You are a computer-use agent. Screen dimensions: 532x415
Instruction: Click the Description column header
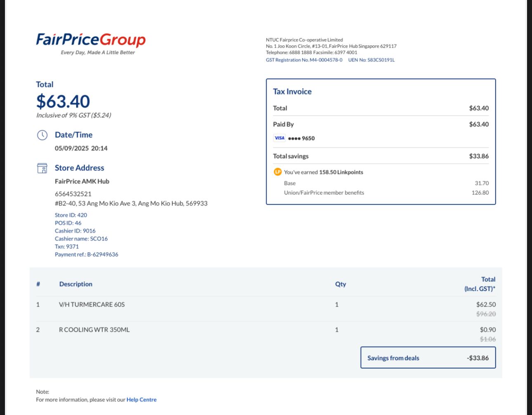point(76,284)
